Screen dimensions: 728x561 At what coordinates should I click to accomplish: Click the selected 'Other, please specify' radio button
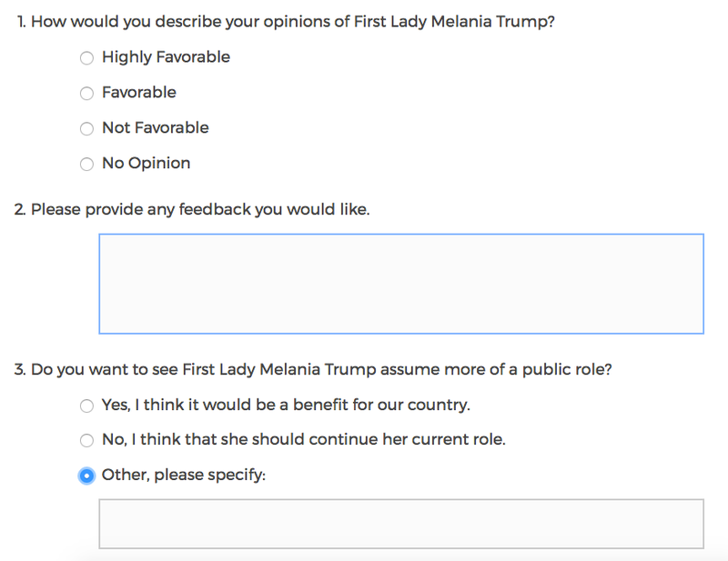86,476
